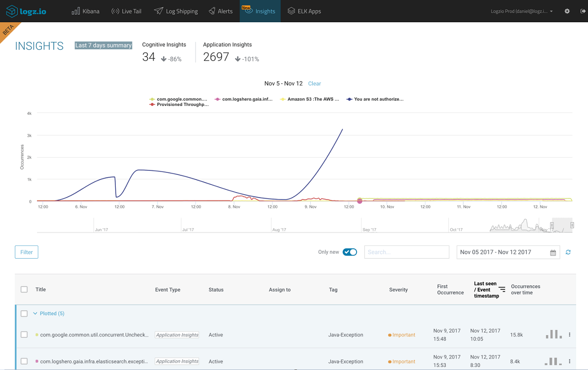Click the logout icon in top bar

coord(583,11)
